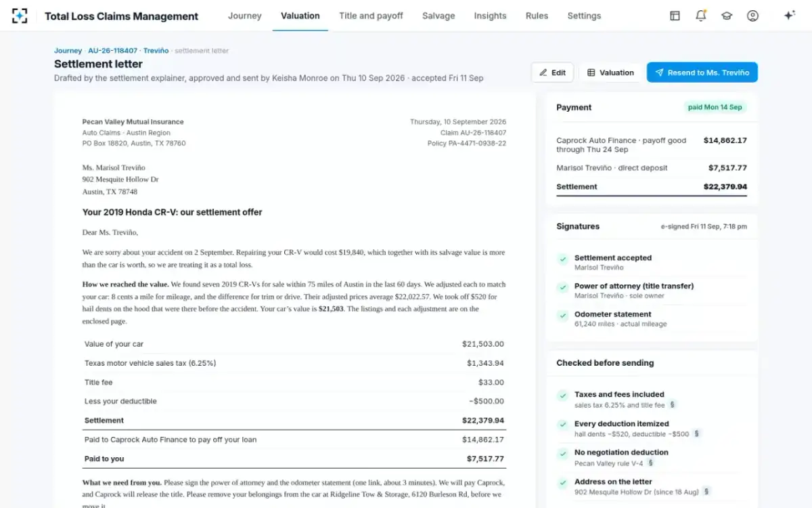Switch to the Journey tab

click(244, 16)
